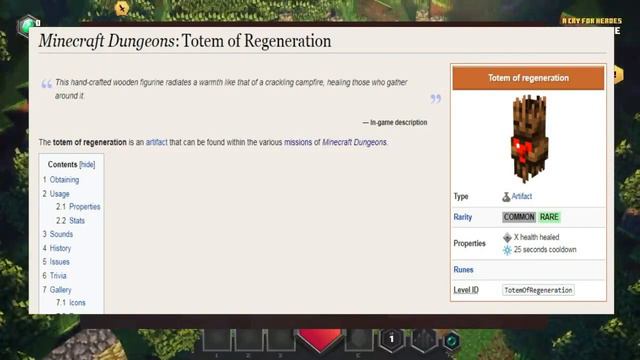Screen dimensions: 640x360
Task: Go to the Gallery section
Action: point(60,290)
